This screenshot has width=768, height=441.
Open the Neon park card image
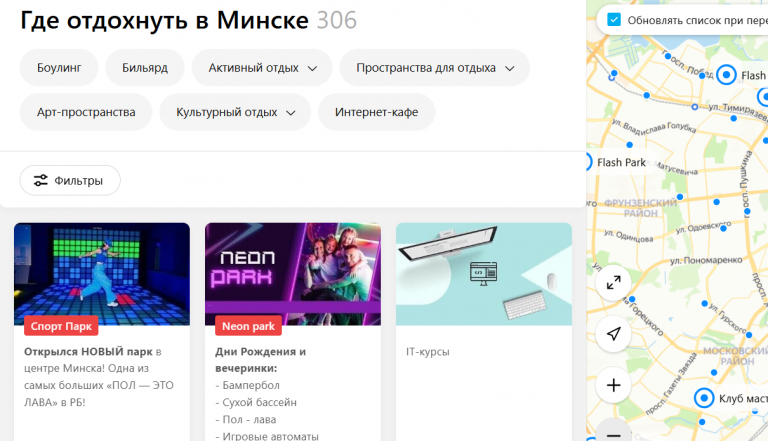coord(293,274)
